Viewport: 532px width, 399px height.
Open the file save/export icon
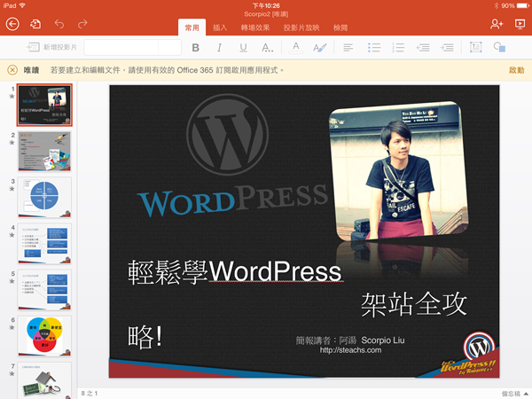tap(35, 25)
